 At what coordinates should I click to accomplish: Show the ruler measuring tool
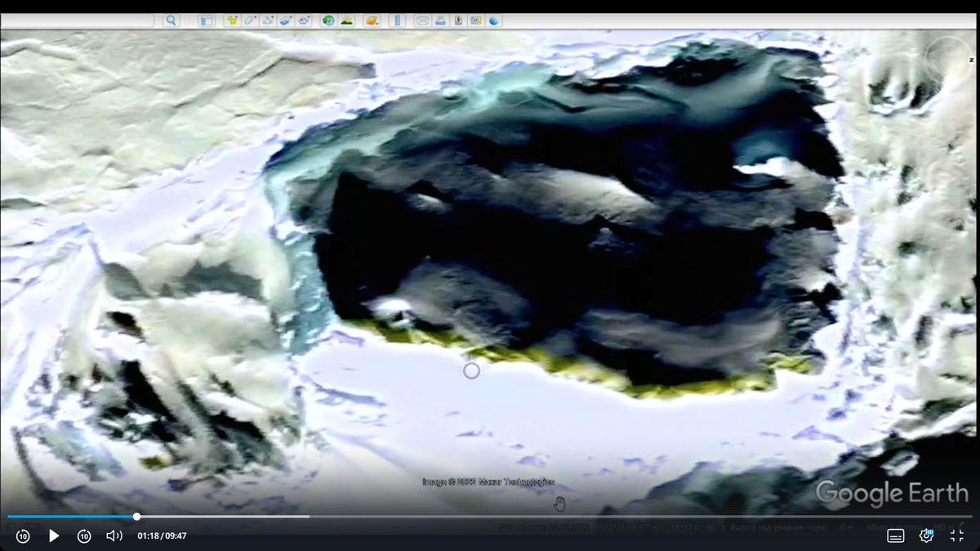click(397, 20)
